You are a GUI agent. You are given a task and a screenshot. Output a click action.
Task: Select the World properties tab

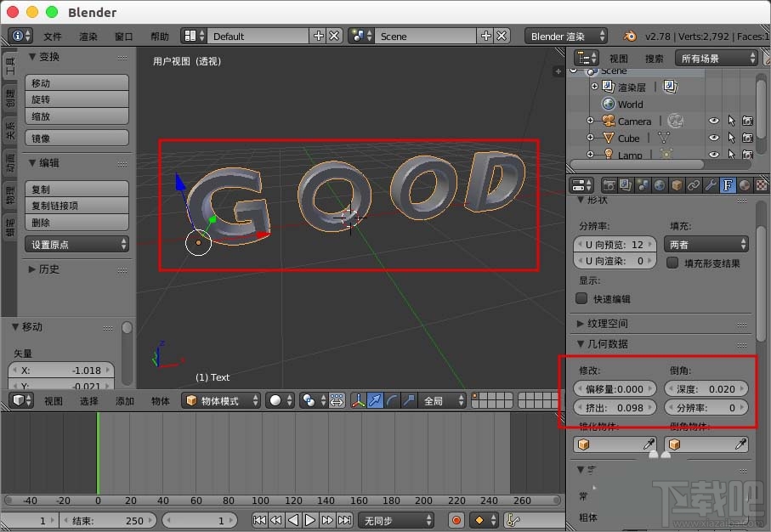(x=656, y=184)
